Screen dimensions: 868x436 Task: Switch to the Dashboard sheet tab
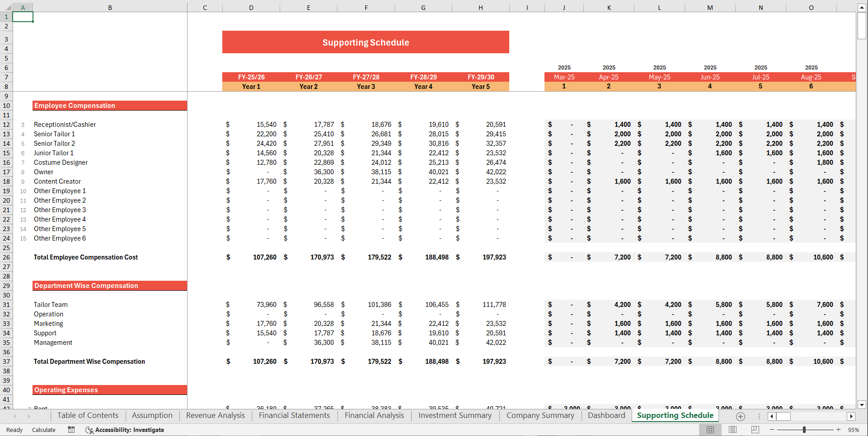point(606,416)
